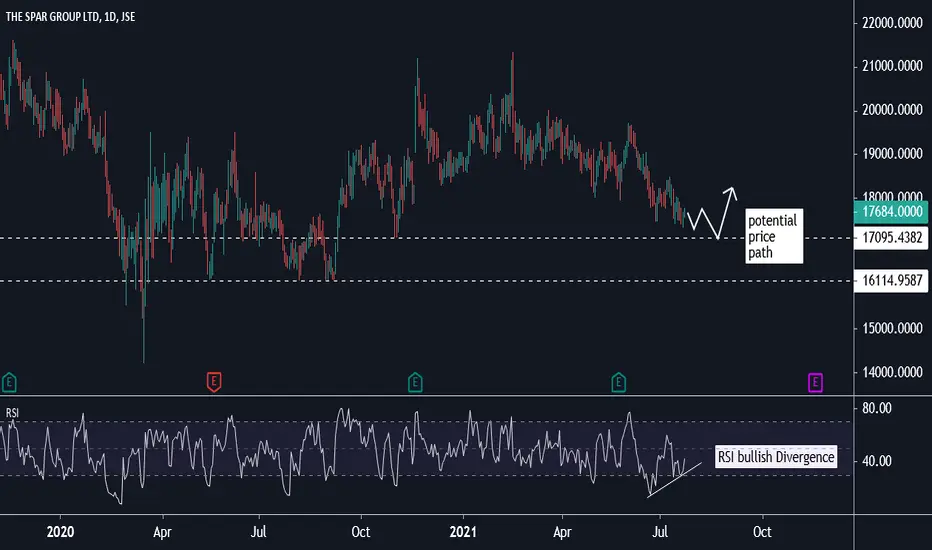The height and width of the screenshot is (550, 932).
Task: Click the 22000.0000 price axis label
Action: click(892, 23)
